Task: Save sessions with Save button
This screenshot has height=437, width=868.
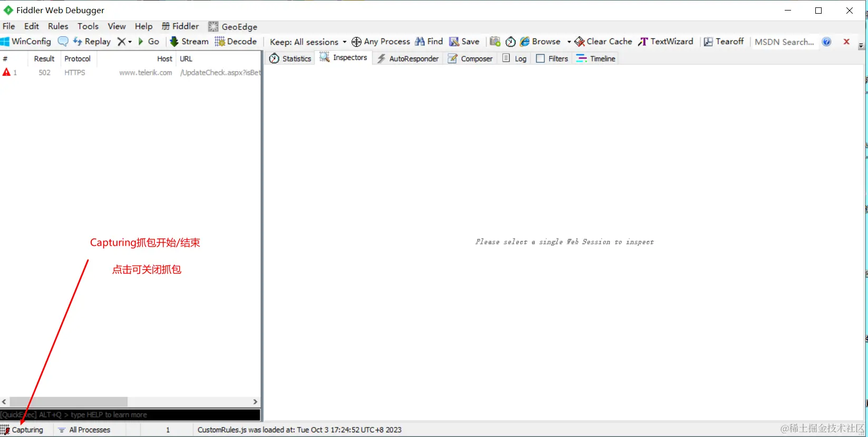Action: (x=464, y=41)
